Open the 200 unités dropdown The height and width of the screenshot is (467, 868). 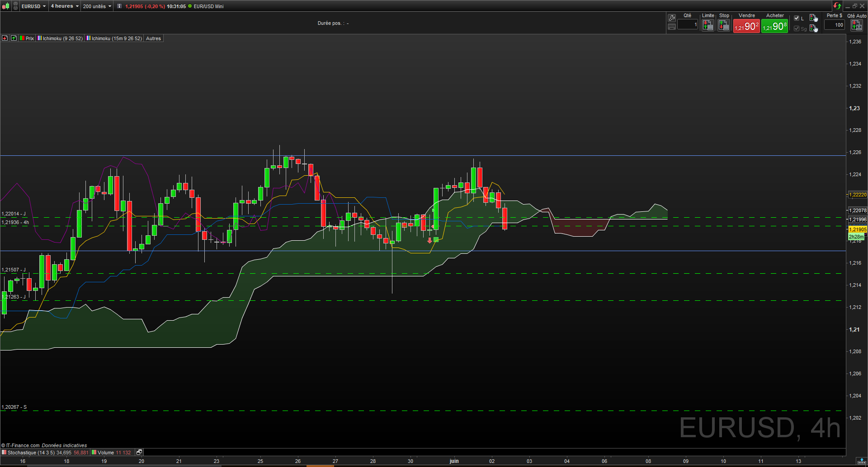pyautogui.click(x=97, y=6)
